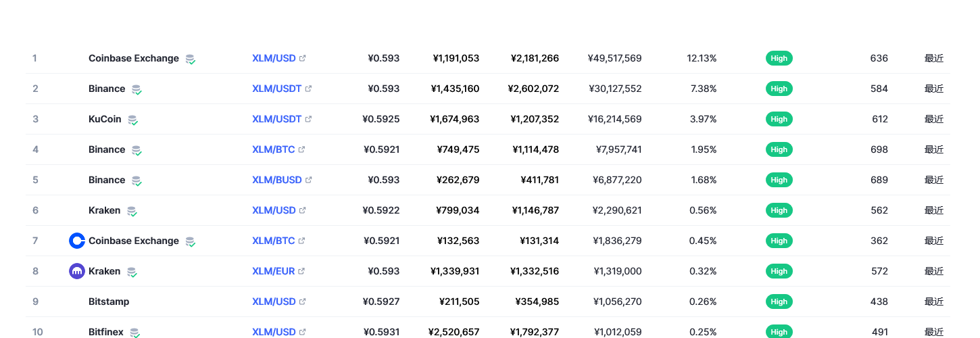This screenshot has width=980, height=338.
Task: Click the verified reserves icon beside KuCoin
Action: coord(132,120)
